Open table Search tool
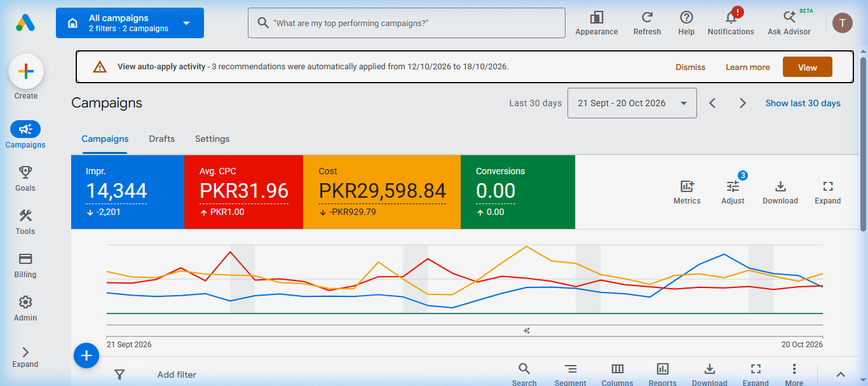The width and height of the screenshot is (868, 386). pos(524,375)
